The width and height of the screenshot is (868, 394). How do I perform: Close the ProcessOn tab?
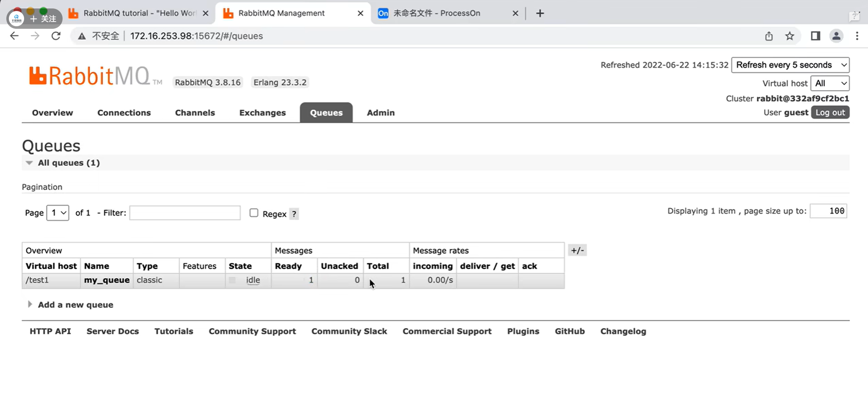[515, 13]
